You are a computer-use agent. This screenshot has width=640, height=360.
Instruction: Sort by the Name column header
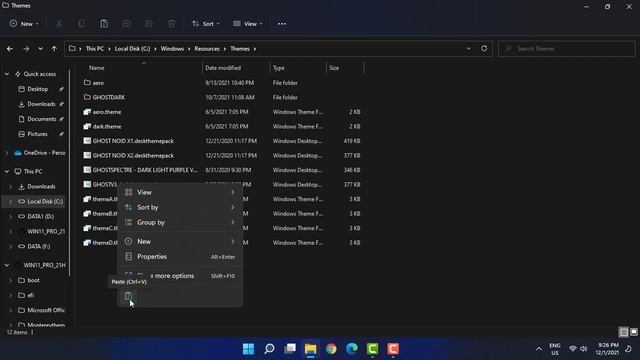coord(97,68)
